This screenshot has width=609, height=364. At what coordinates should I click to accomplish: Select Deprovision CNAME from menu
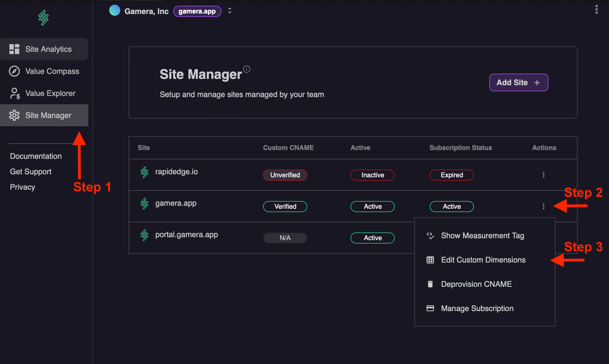click(x=476, y=284)
